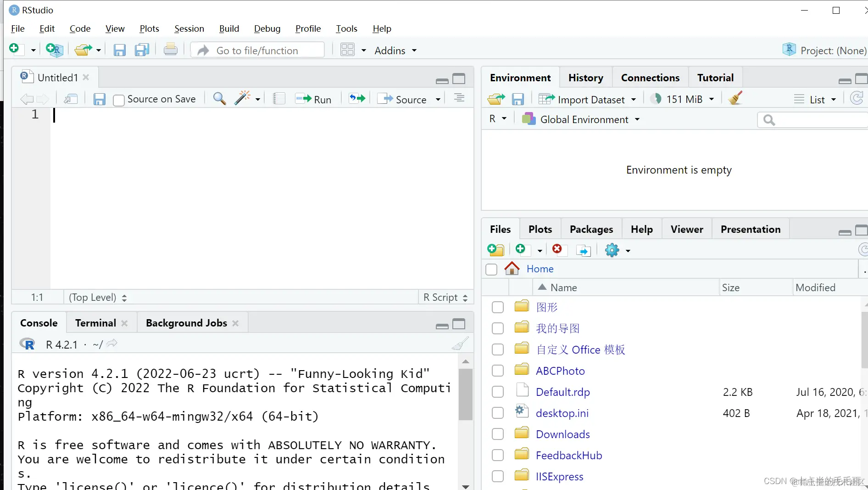This screenshot has width=868, height=490.
Task: Select the ABCPhoto folder checkbox
Action: click(498, 371)
